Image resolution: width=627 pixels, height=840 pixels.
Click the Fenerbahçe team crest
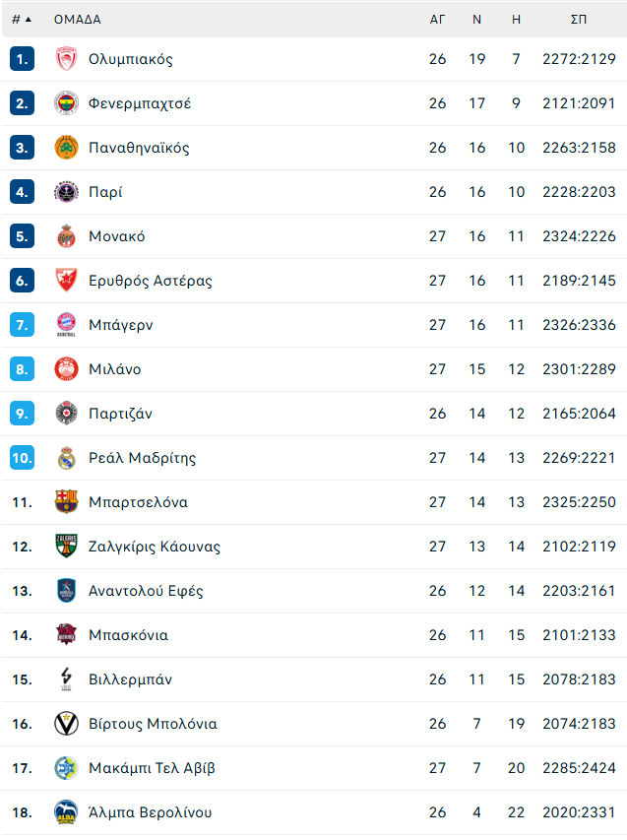click(x=66, y=103)
